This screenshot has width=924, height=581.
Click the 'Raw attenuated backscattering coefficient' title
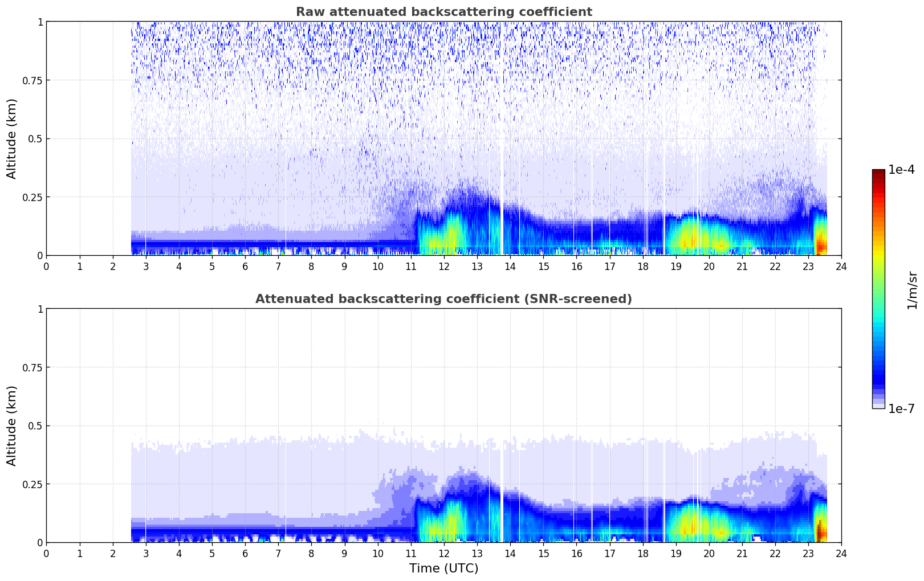click(443, 12)
